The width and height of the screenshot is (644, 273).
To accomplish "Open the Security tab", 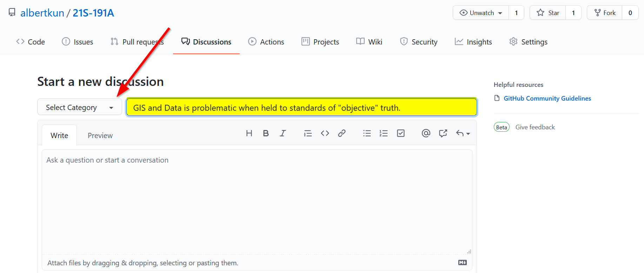I will pos(419,42).
